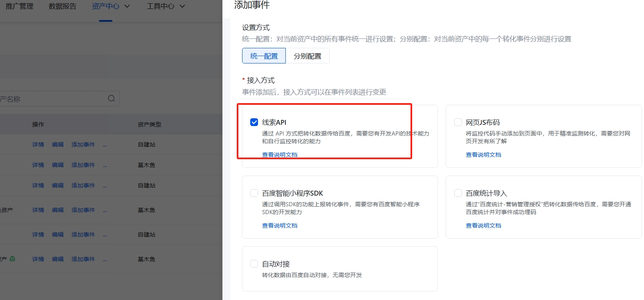Tick the 百度统计导入 checkbox
The image size is (644, 300).
click(x=458, y=193)
